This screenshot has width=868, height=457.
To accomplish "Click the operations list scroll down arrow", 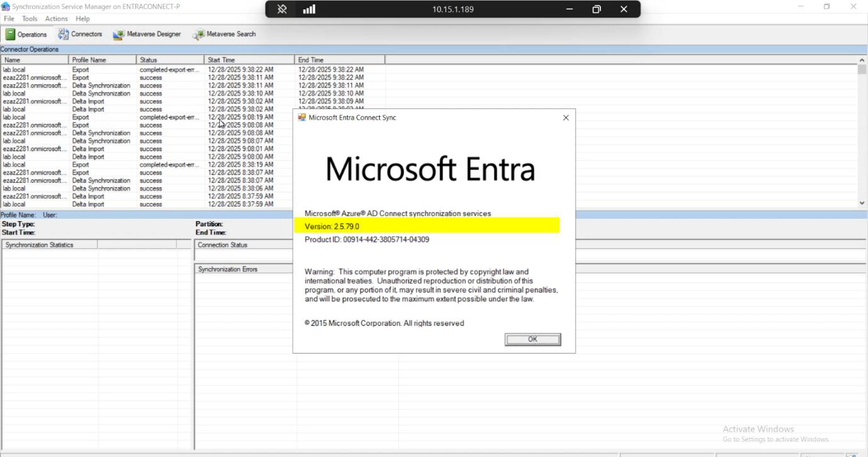I will tap(862, 203).
